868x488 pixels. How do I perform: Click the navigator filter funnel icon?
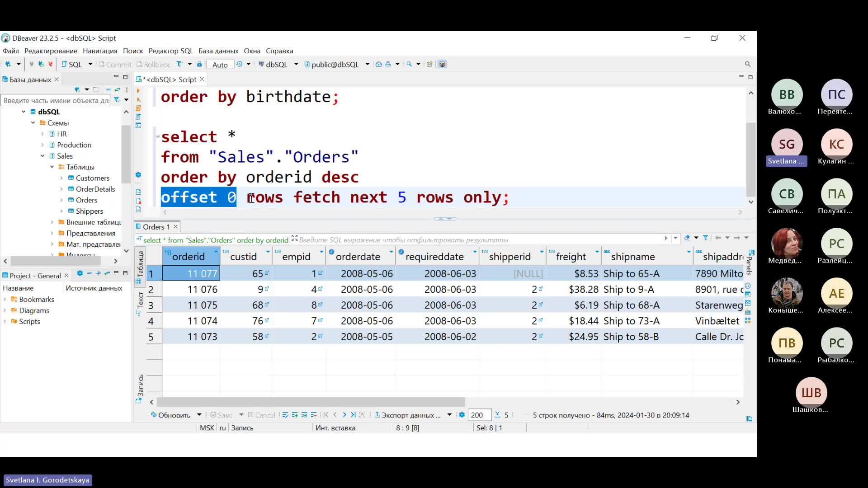(117, 100)
